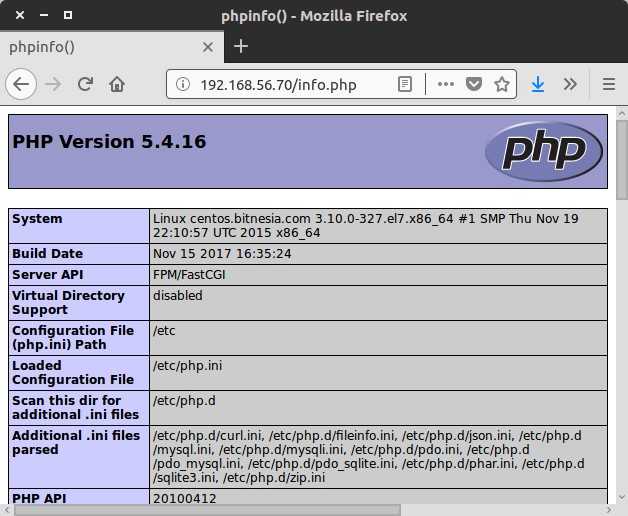Viewport: 628px width, 516px height.
Task: Click the 'System' row label
Action: [x=37, y=219]
